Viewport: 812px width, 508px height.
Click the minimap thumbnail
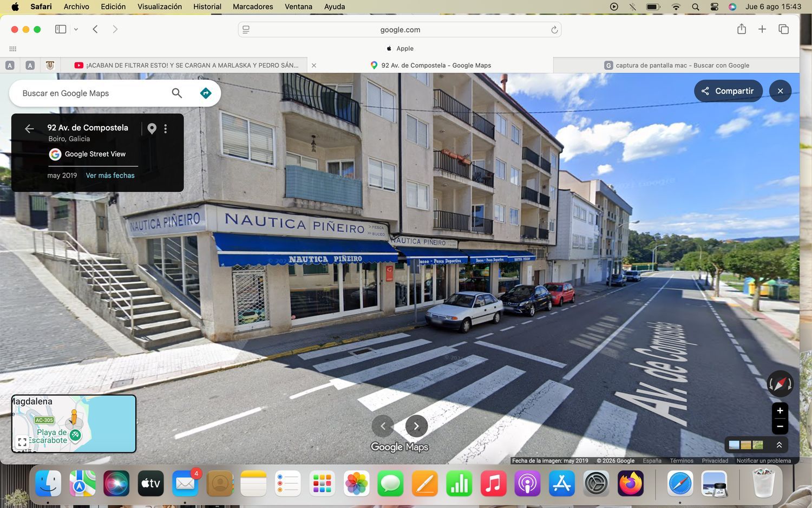pyautogui.click(x=74, y=424)
